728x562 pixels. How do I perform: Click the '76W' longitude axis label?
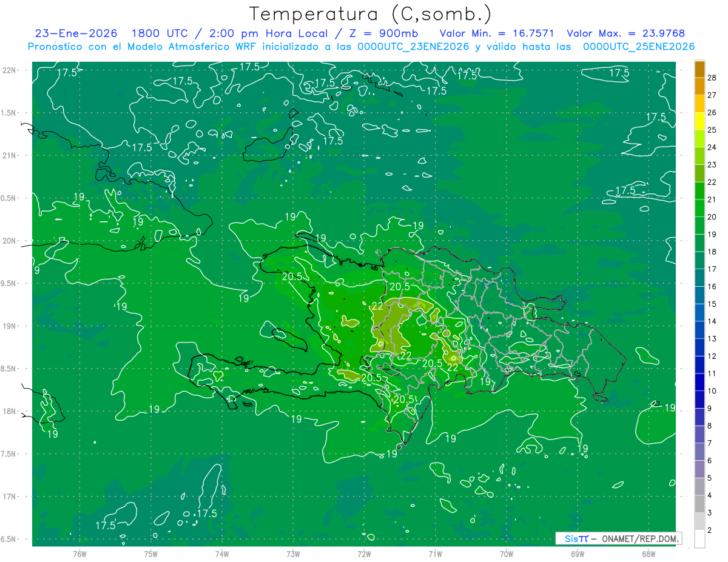[x=79, y=554]
